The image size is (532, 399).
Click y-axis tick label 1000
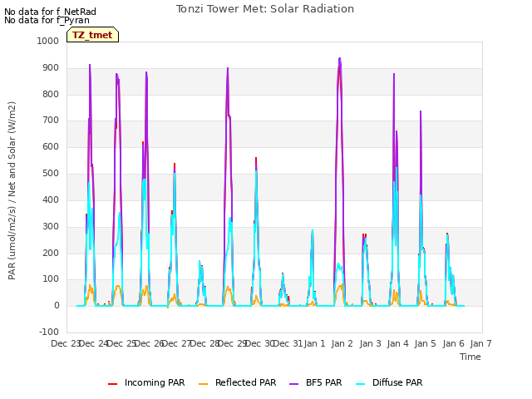pos(48,41)
